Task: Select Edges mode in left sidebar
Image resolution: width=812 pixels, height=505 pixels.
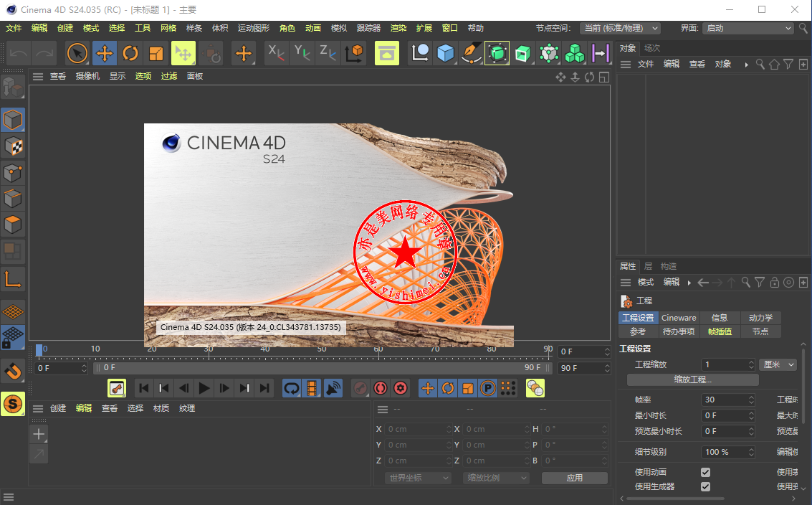Action: 13,199
